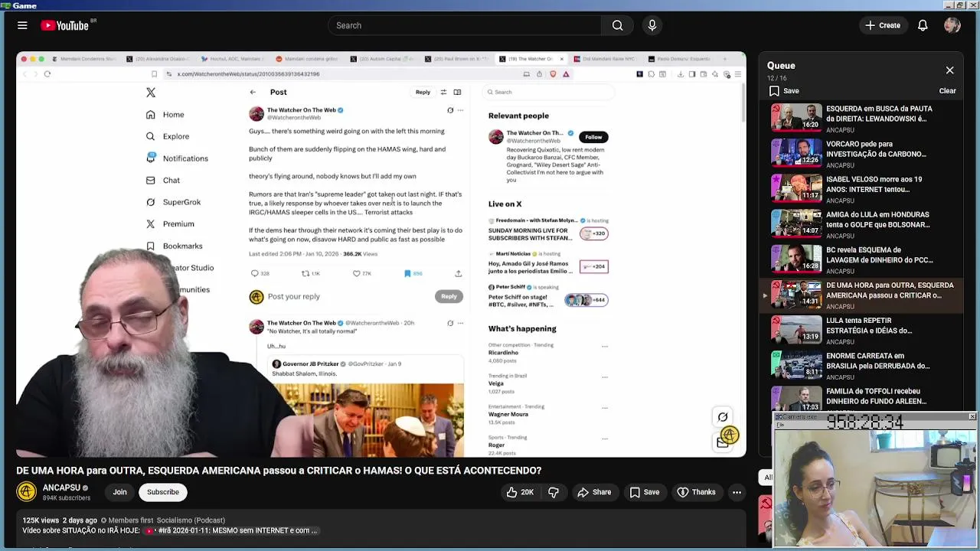Save the queue as playlist
Viewport: 980px width, 551px height.
point(784,91)
